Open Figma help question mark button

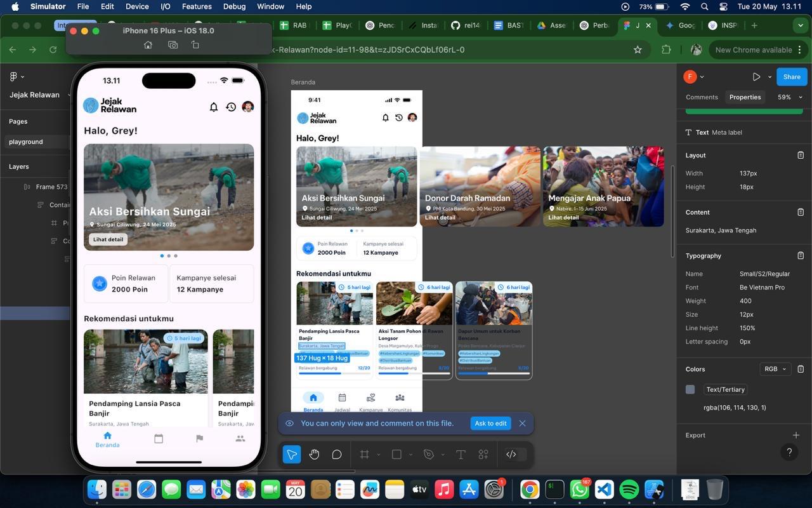(x=789, y=452)
